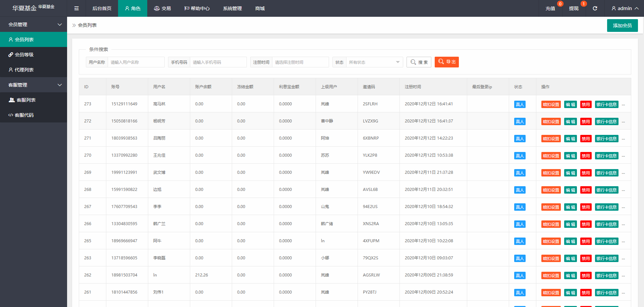Click 禁用 for user 吕陶丽
The height and width of the screenshot is (307, 644).
coord(586,139)
